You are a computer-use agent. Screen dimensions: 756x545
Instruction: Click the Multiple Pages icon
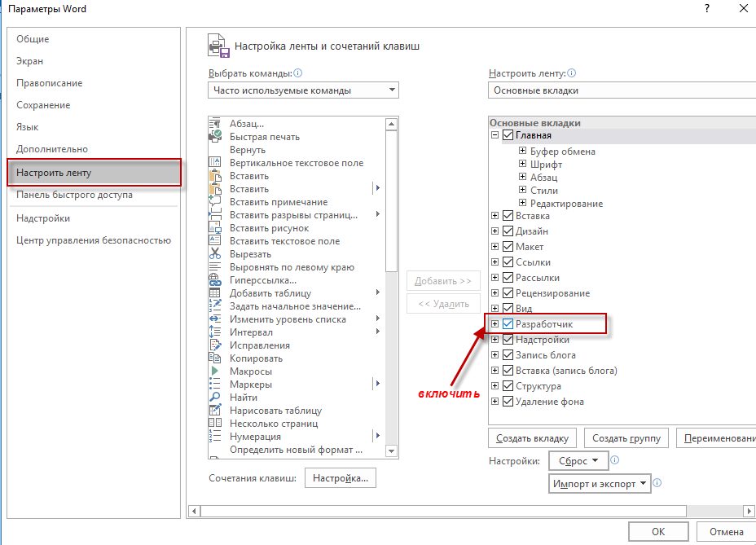pos(214,423)
